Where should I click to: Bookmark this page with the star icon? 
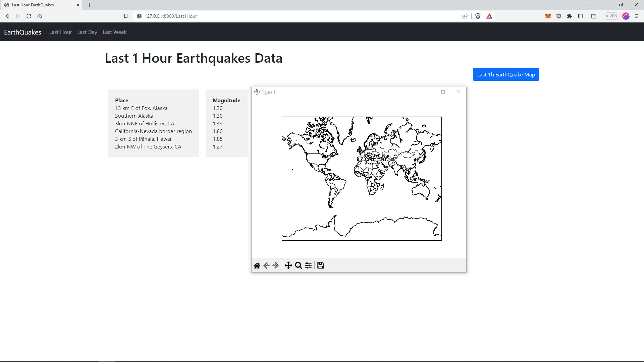point(126,16)
